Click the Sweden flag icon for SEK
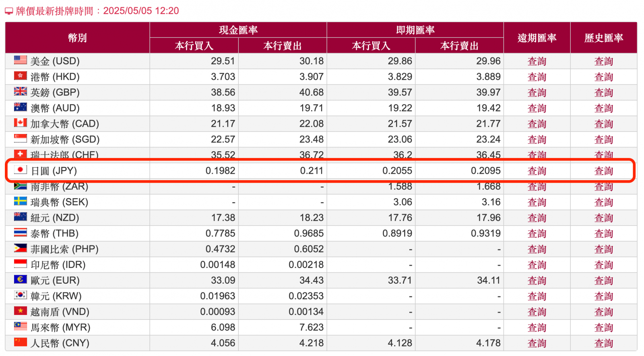The width and height of the screenshot is (644, 356). tap(20, 201)
